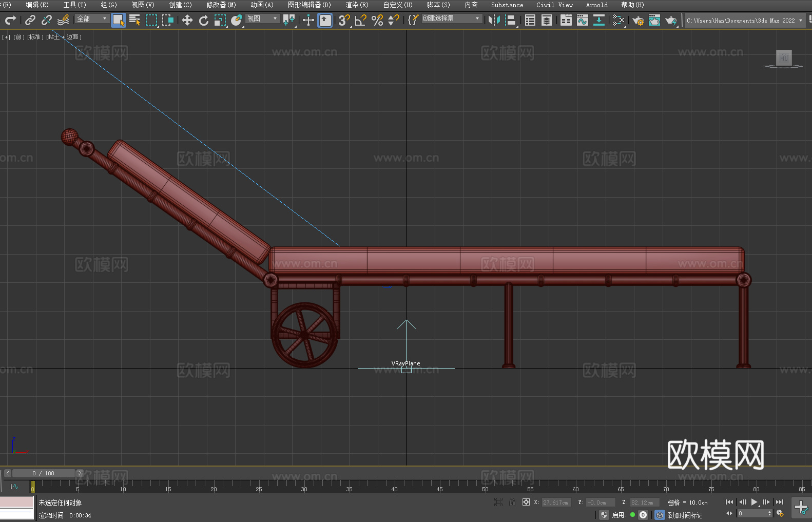Open 创建选择集 named selection dropdown

click(452, 18)
